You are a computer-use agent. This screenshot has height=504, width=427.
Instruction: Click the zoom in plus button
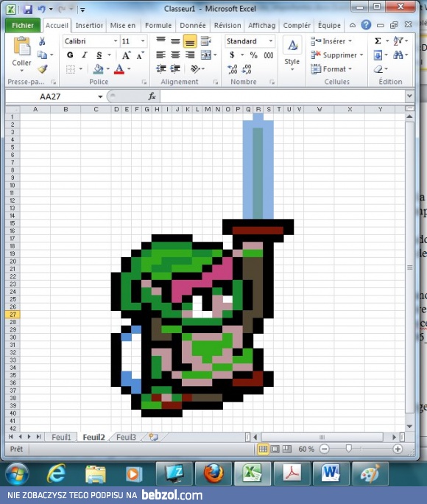(398, 449)
